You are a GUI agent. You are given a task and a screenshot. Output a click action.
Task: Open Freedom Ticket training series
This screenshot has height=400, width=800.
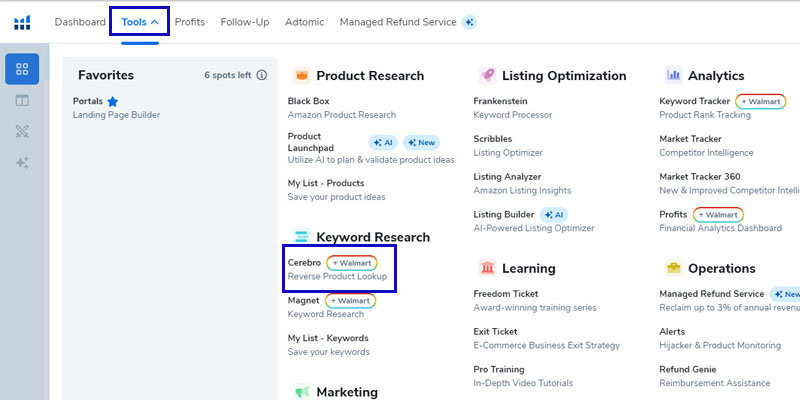click(535, 301)
